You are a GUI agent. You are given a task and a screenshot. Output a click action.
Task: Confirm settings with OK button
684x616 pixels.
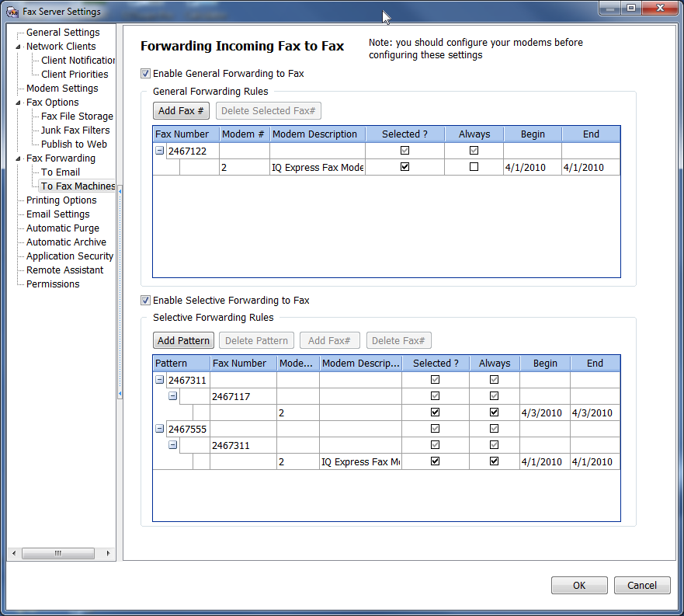pos(579,586)
